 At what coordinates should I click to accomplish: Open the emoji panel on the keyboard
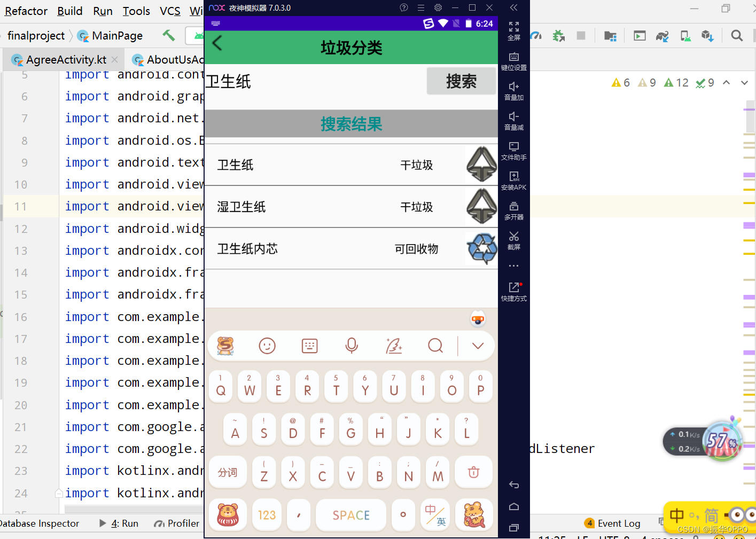click(x=267, y=346)
